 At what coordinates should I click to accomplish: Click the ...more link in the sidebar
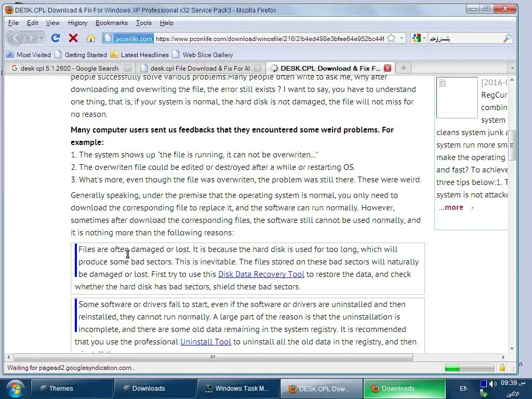coord(451,207)
